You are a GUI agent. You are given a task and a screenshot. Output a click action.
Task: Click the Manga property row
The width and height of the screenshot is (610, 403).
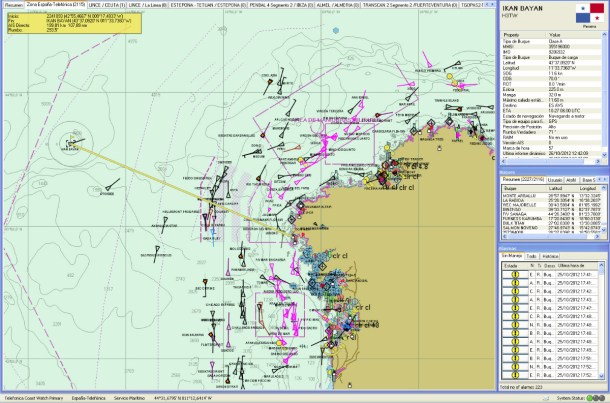(x=552, y=95)
